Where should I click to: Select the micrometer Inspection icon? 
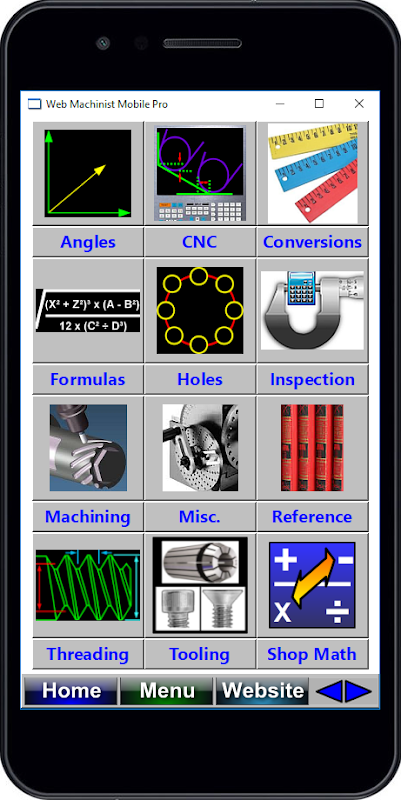pyautogui.click(x=312, y=310)
